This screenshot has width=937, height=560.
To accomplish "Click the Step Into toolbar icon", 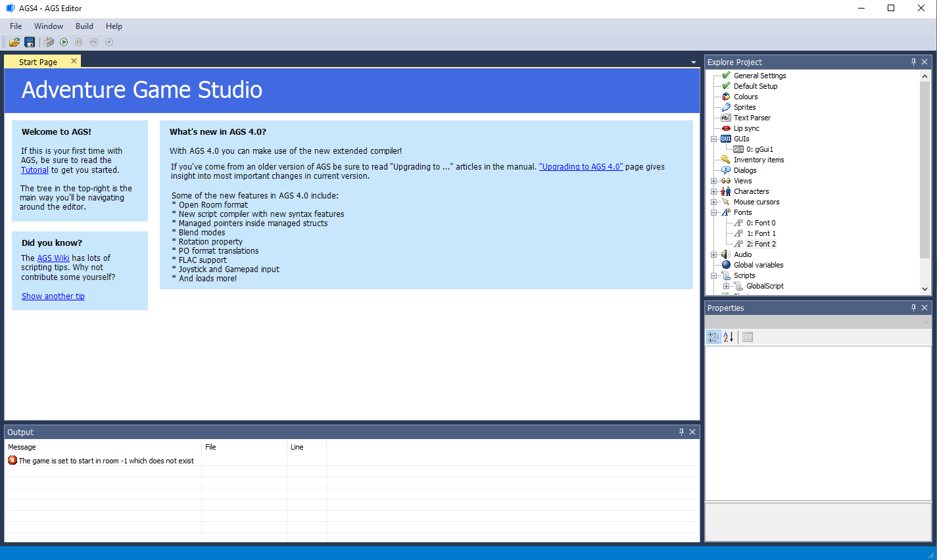I will point(94,42).
